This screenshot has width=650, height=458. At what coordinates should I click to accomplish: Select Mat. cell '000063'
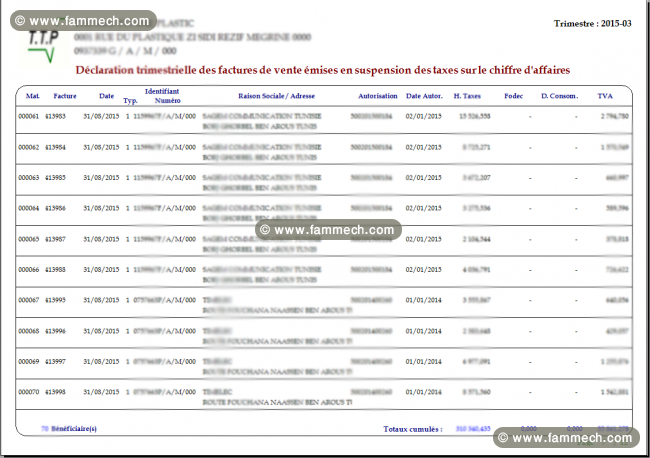point(29,178)
